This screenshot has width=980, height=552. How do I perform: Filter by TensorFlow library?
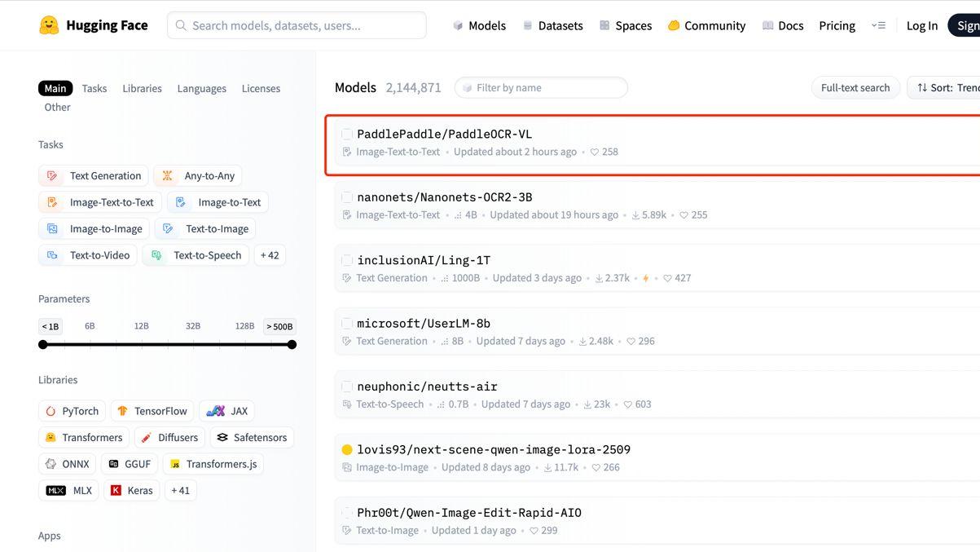[152, 411]
